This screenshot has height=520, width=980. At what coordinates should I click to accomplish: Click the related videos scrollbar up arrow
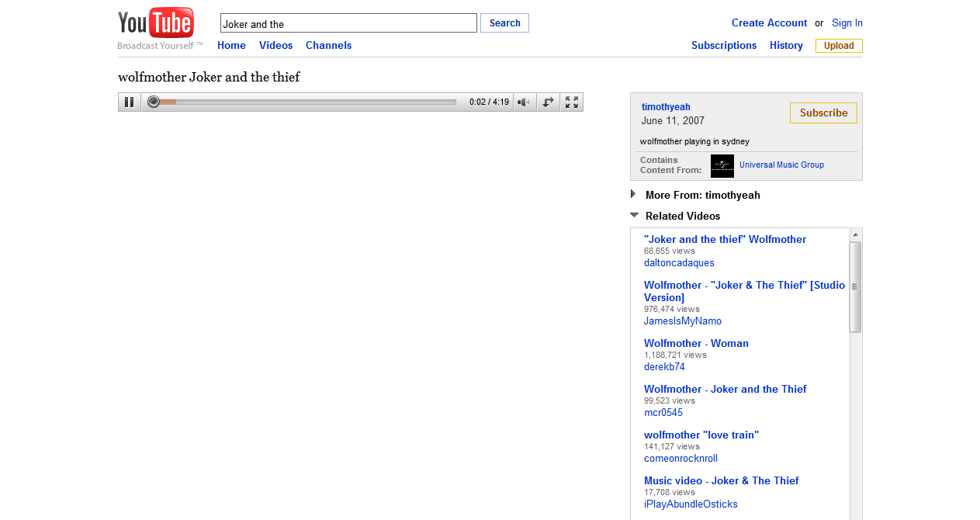click(x=855, y=234)
